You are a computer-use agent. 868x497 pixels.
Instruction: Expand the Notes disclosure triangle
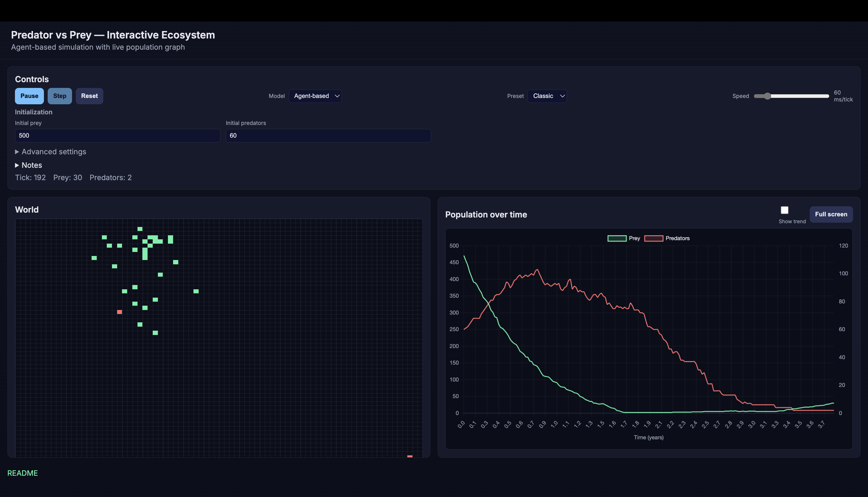tap(17, 165)
